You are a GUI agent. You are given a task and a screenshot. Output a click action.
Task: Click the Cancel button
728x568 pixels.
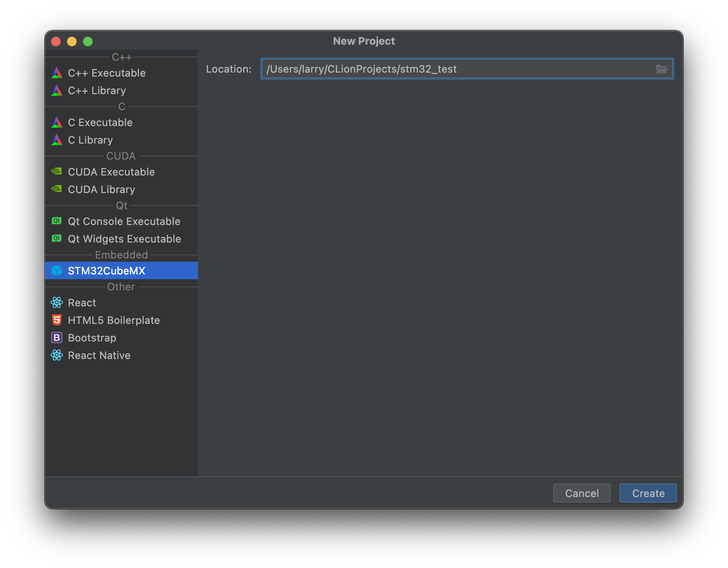point(582,493)
